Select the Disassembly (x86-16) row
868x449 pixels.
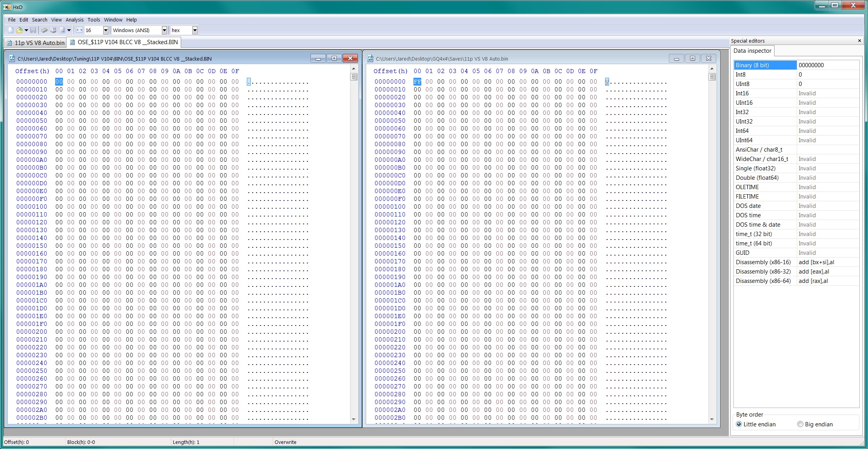pyautogui.click(x=796, y=262)
